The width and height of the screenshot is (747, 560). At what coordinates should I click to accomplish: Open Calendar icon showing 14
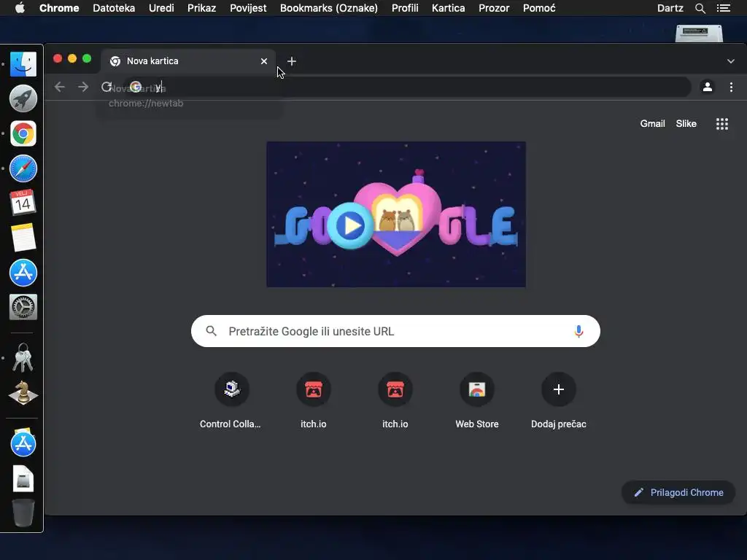[23, 203]
